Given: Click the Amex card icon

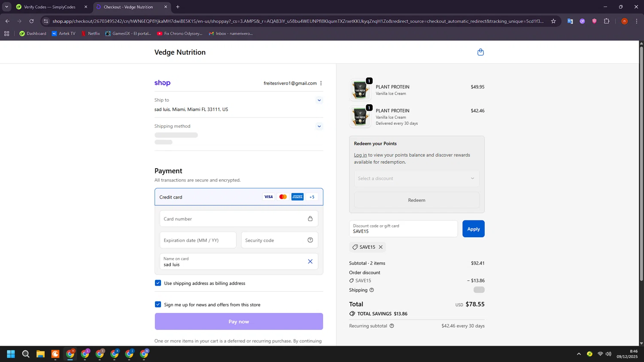Looking at the screenshot, I should [x=298, y=197].
